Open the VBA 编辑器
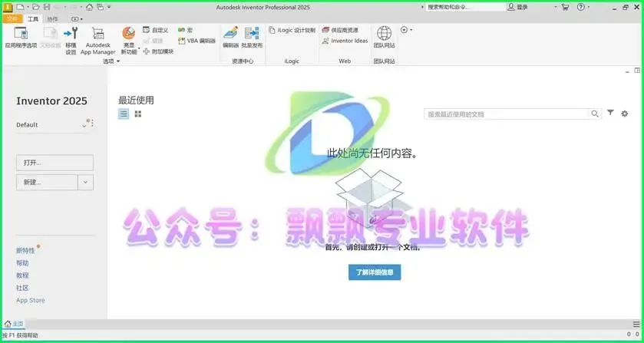Screen dimensions: 644x343 (x=197, y=41)
